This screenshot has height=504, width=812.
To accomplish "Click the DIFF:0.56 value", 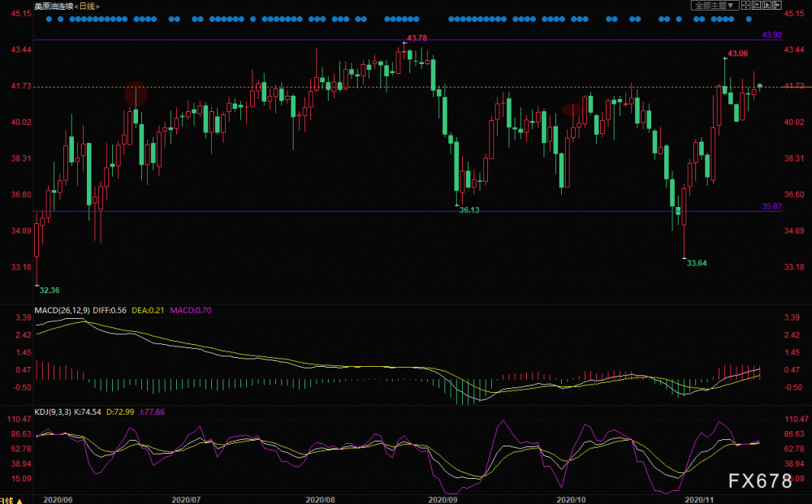I will pyautogui.click(x=110, y=311).
